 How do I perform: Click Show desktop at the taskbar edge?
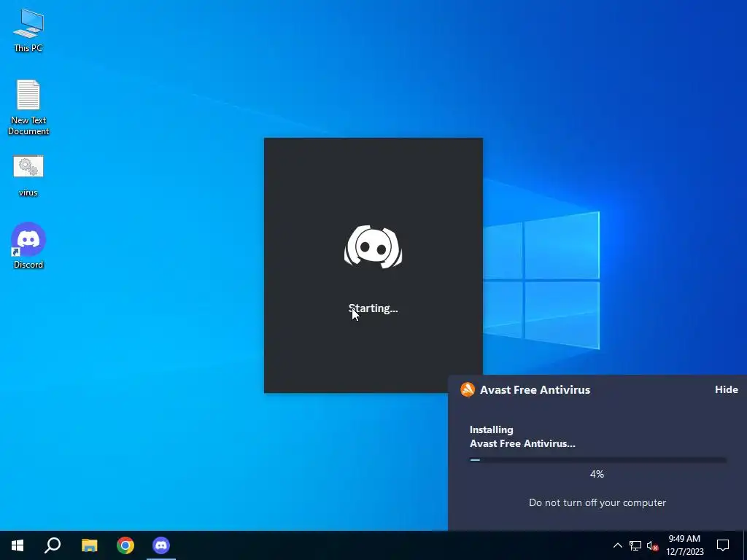745,545
